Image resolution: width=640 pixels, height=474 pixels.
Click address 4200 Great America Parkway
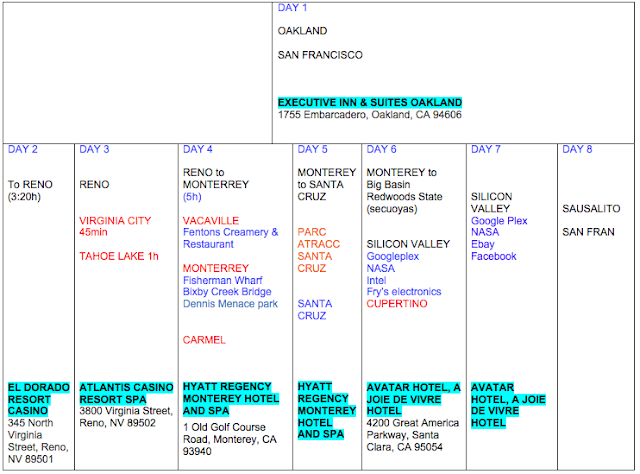tap(412, 435)
